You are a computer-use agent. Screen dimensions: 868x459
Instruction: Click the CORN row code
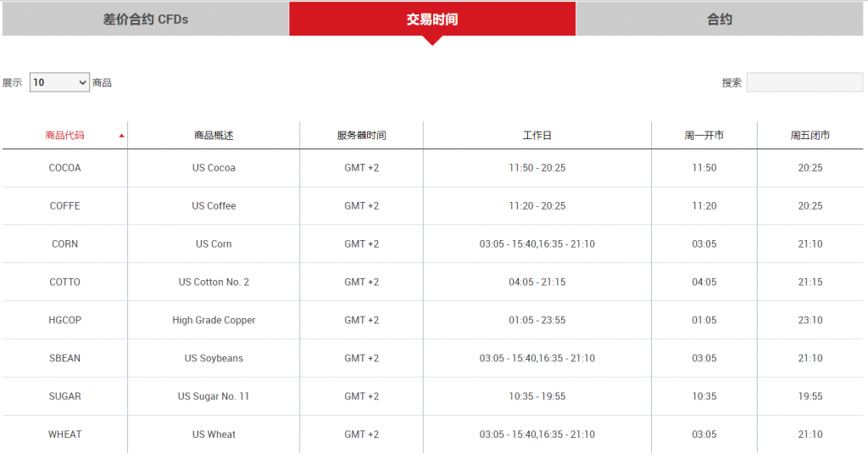pyautogui.click(x=64, y=244)
